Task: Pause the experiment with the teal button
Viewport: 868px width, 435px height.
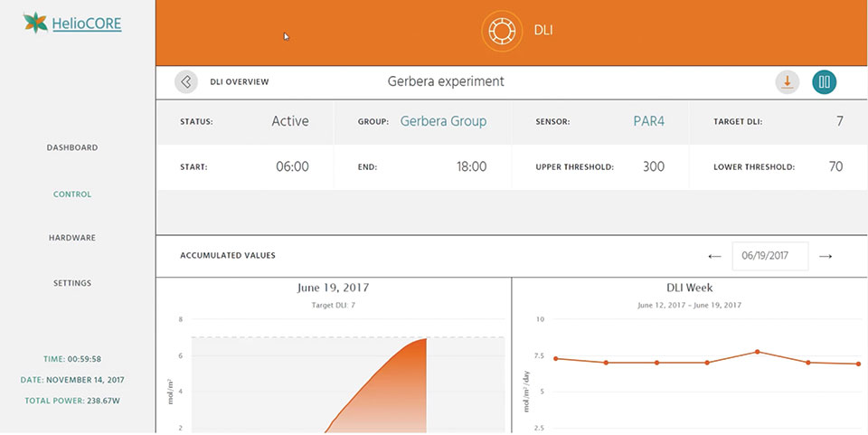Action: [x=824, y=81]
